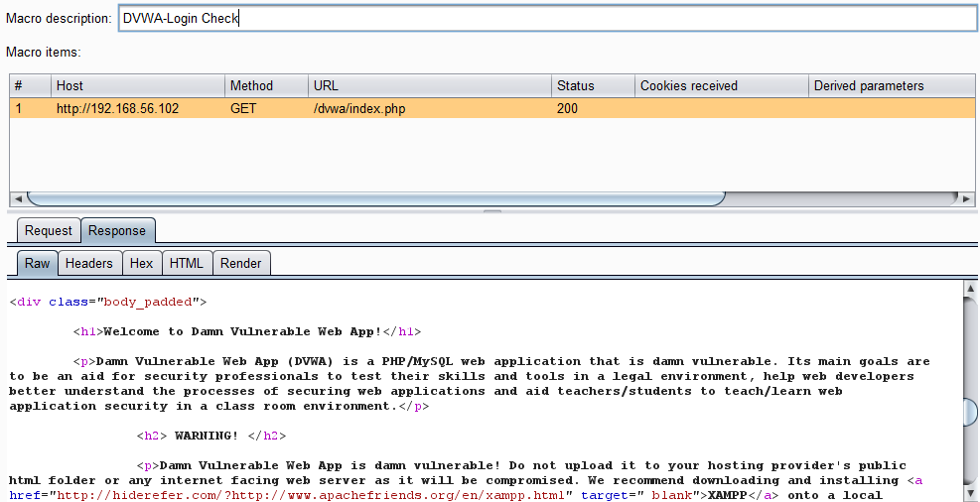The image size is (980, 502).
Task: Click the hiderefer.com href URL text
Action: point(311,496)
